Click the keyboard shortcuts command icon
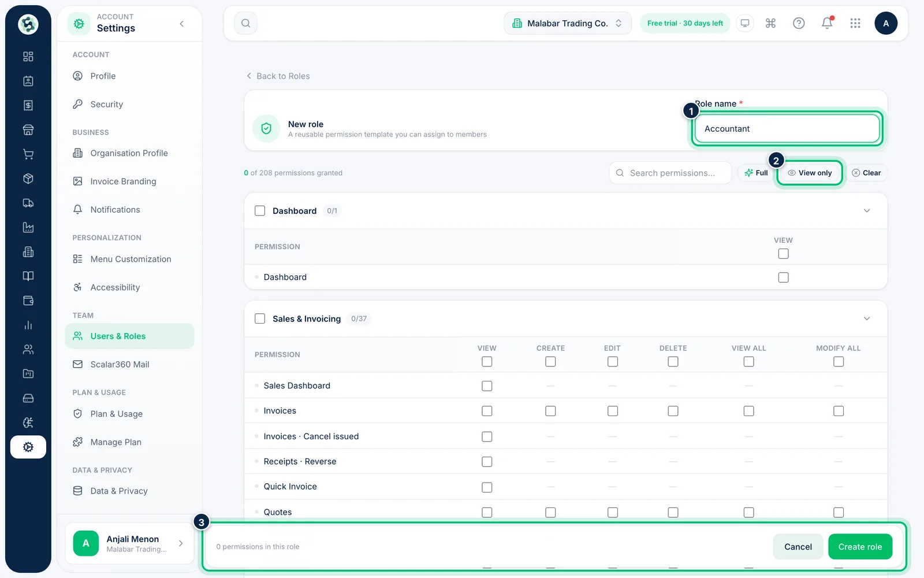The width and height of the screenshot is (924, 578). [x=770, y=23]
